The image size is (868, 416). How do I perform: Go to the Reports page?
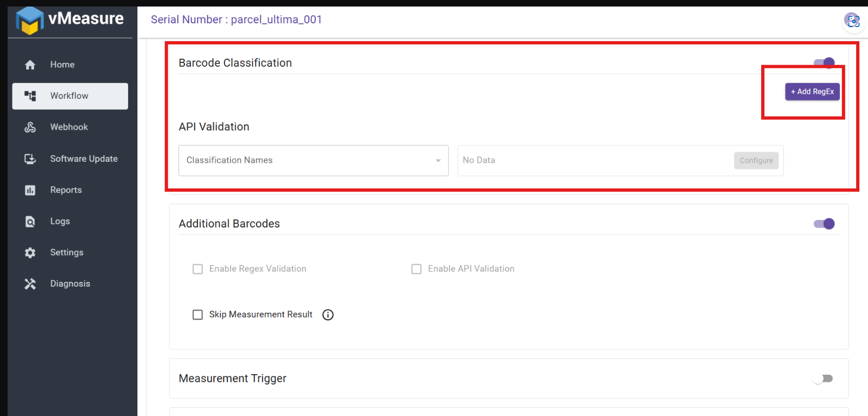(66, 190)
